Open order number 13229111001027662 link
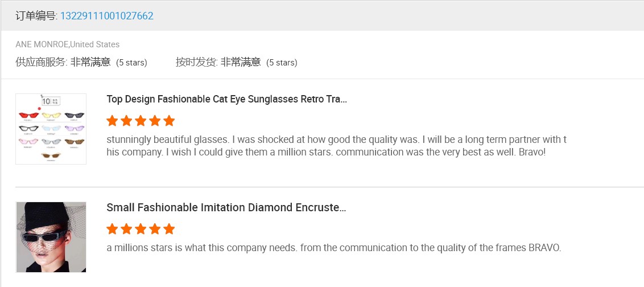The image size is (644, 287). 106,16
